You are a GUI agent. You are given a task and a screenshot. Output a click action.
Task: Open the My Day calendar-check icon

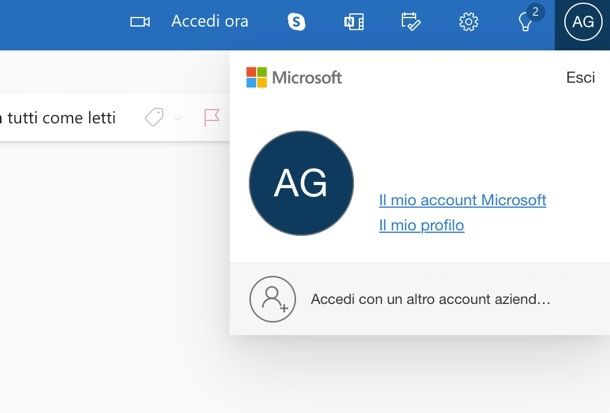pyautogui.click(x=411, y=21)
